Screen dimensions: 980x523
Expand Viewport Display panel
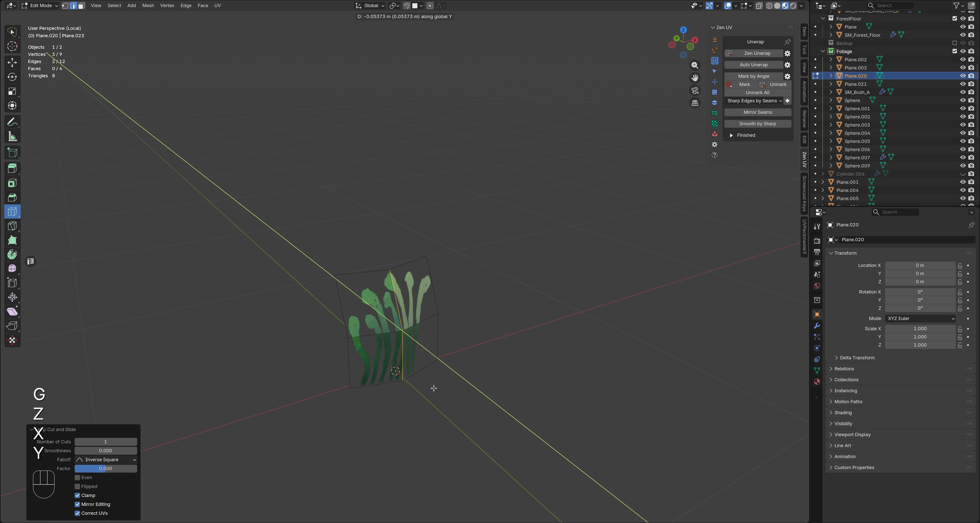click(x=852, y=435)
